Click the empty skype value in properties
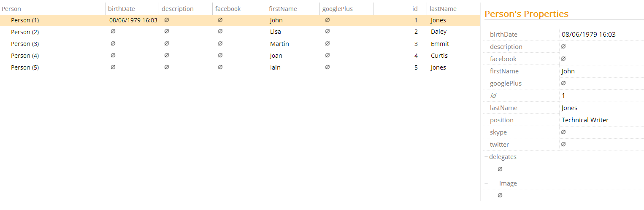The width and height of the screenshot is (644, 210). [x=563, y=132]
